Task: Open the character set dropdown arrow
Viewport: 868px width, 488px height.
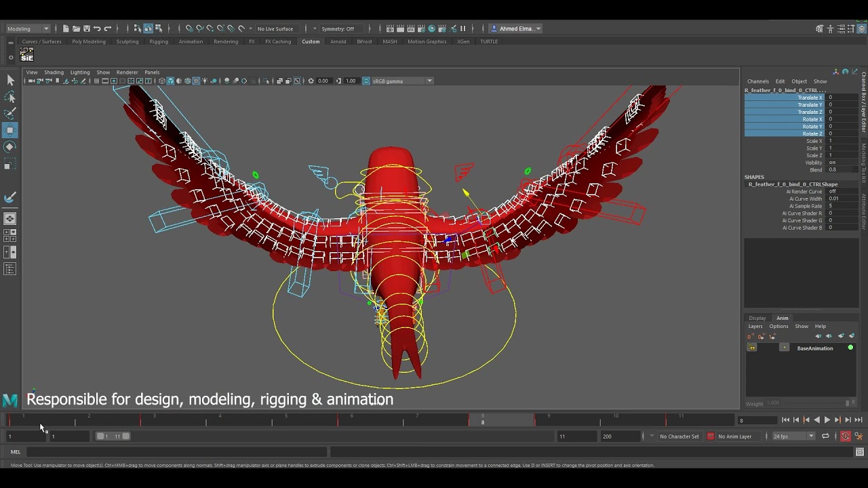Action: point(652,436)
